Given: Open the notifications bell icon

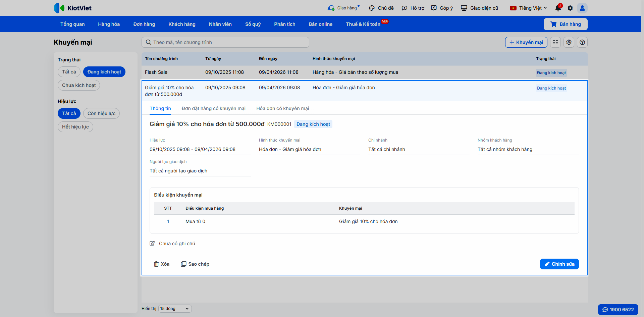Looking at the screenshot, I should point(558,8).
